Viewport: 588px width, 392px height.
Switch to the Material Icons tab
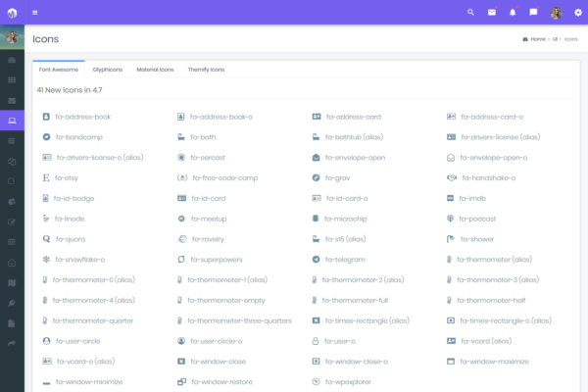tap(155, 70)
